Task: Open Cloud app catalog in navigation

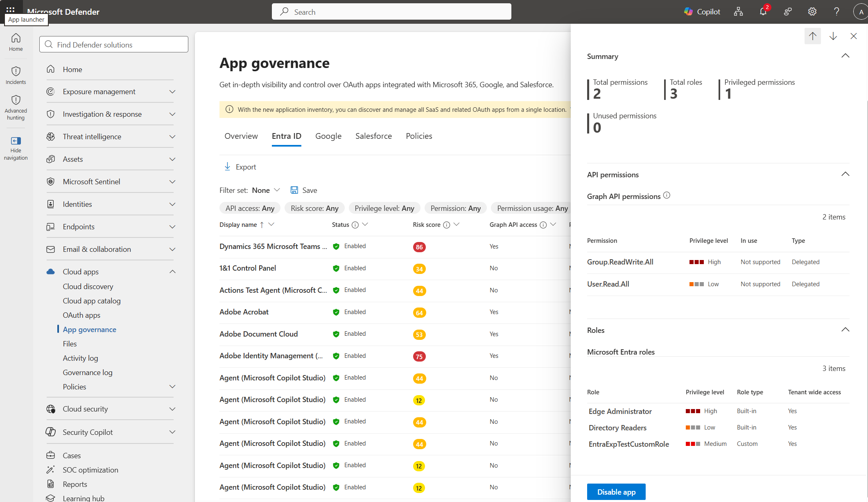Action: point(92,301)
